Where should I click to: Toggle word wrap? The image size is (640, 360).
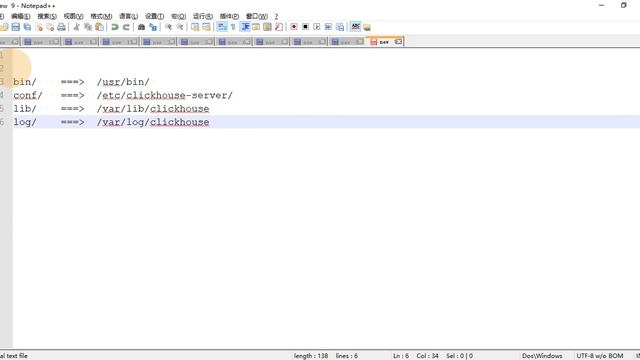coord(222,27)
